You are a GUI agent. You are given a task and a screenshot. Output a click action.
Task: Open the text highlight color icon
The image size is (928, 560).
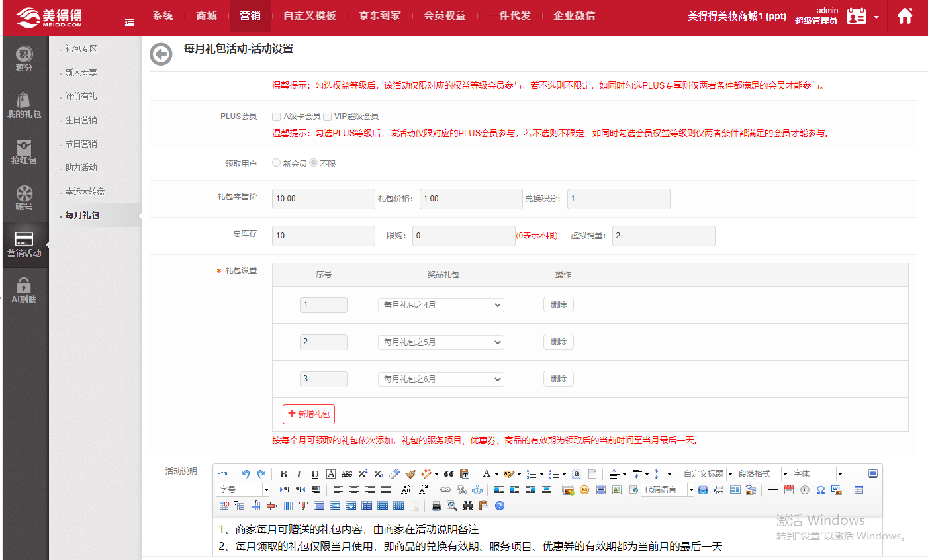click(508, 474)
